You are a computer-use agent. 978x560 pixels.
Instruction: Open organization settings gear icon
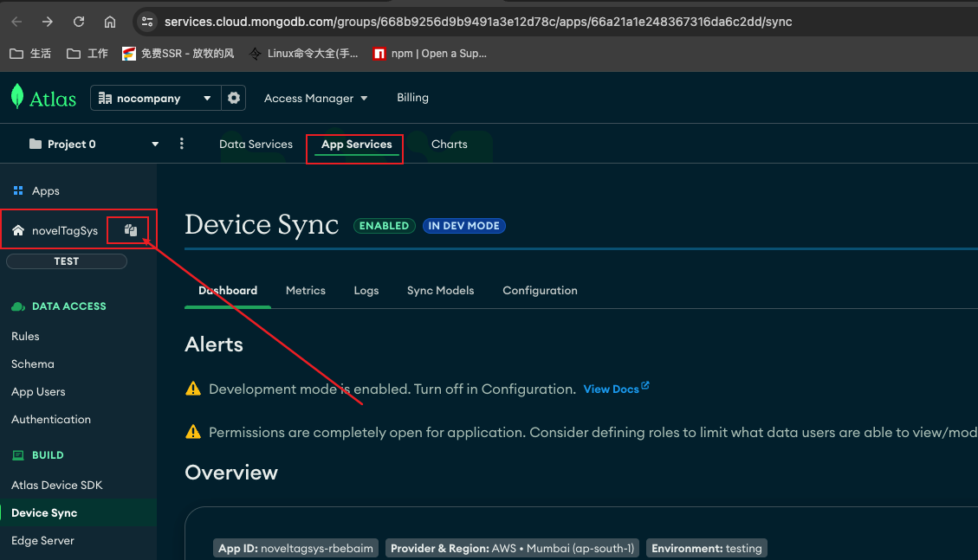click(x=234, y=98)
